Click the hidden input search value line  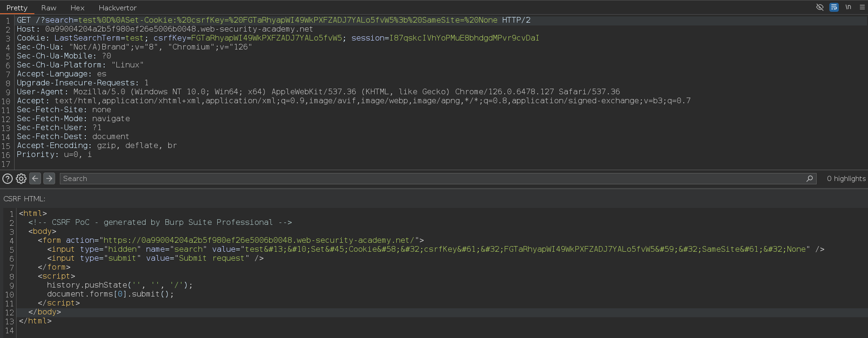pos(436,249)
